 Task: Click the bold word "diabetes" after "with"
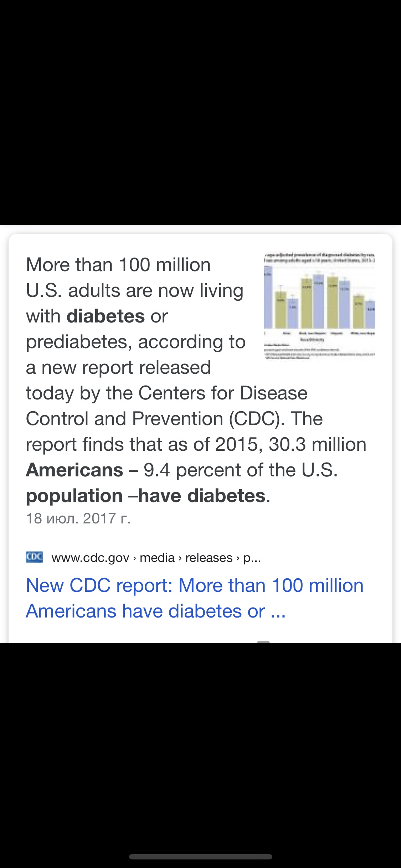coord(106,316)
